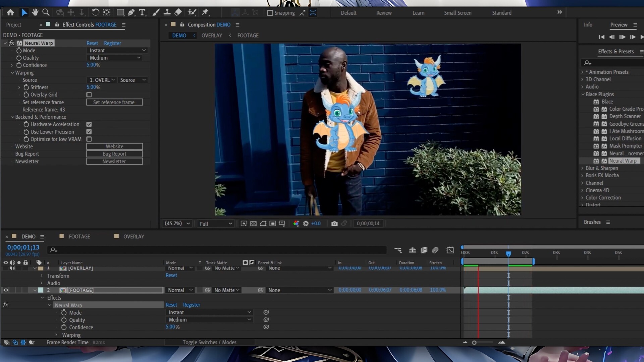This screenshot has width=644, height=362.
Task: Click the Reset Exposure icon
Action: click(x=306, y=224)
